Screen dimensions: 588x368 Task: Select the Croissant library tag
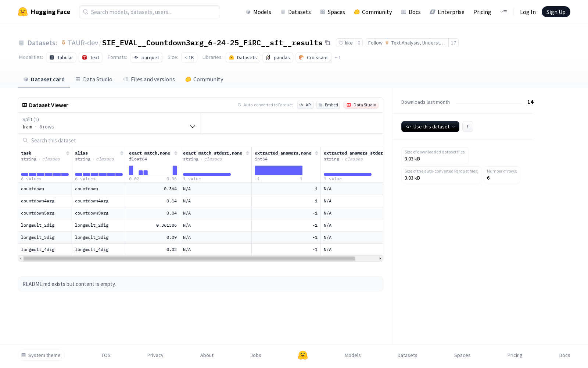pyautogui.click(x=313, y=58)
